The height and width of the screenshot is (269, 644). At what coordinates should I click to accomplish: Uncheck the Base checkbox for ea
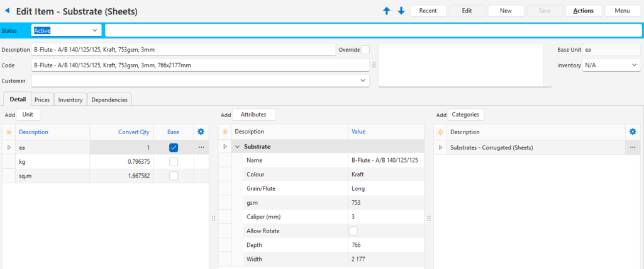click(x=174, y=147)
